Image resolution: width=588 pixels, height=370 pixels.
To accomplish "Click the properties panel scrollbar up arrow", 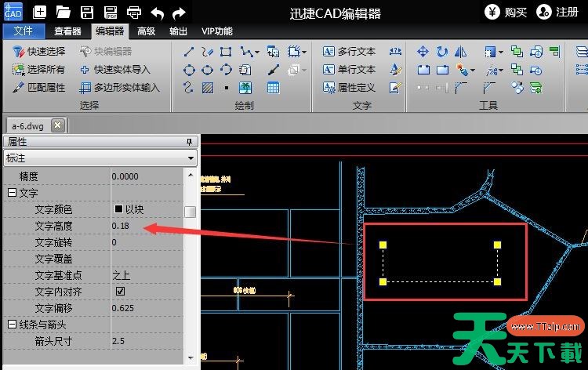I will point(191,175).
